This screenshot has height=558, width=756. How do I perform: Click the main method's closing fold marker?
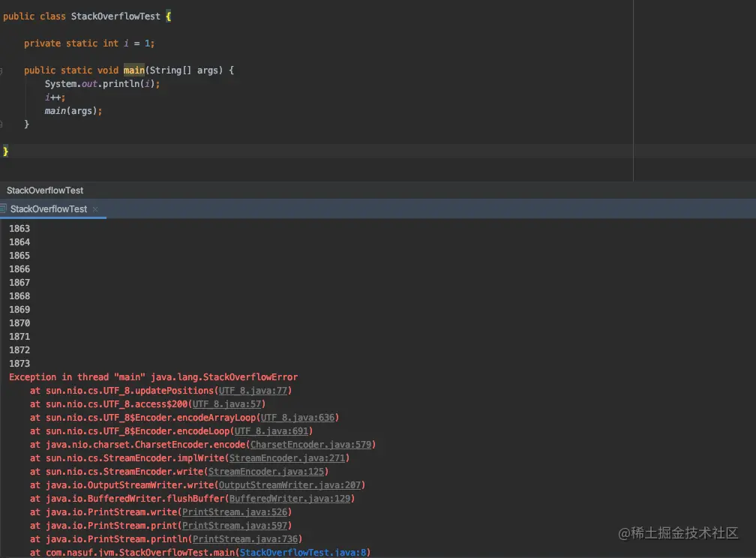(x=1, y=124)
